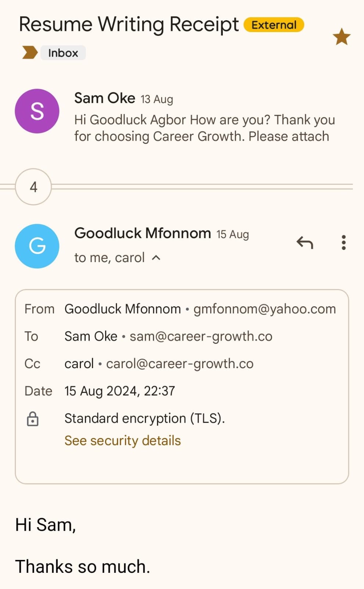Open Goodluck's blue G avatar
The height and width of the screenshot is (589, 364).
point(37,246)
